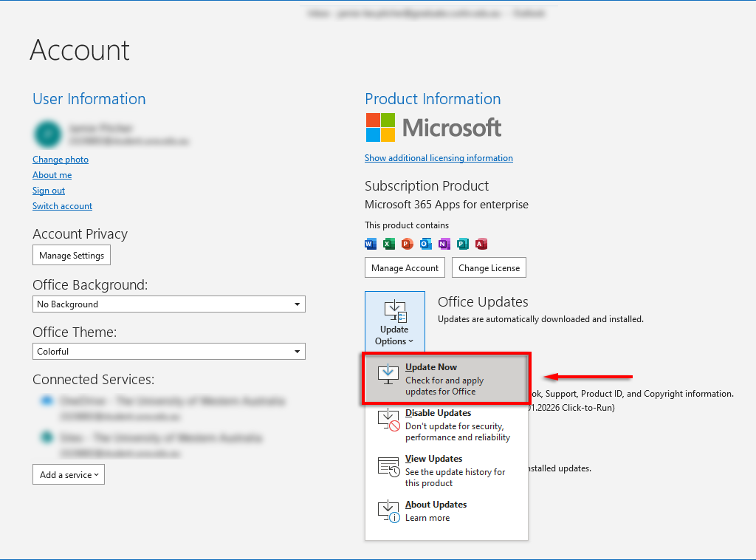
Task: Open Show additional licensing information link
Action: pos(439,158)
